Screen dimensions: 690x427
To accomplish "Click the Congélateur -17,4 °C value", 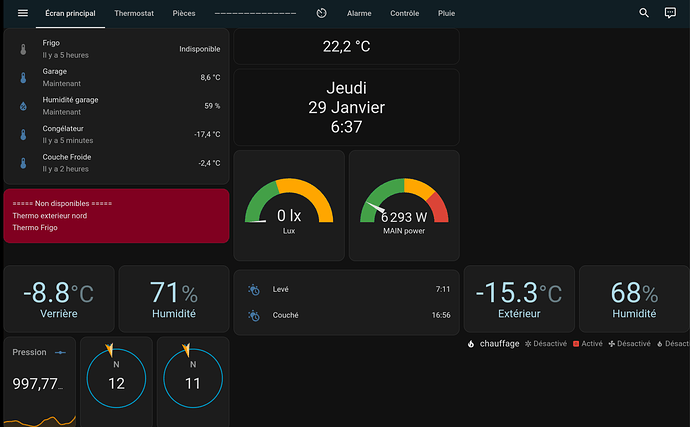I will (x=207, y=134).
